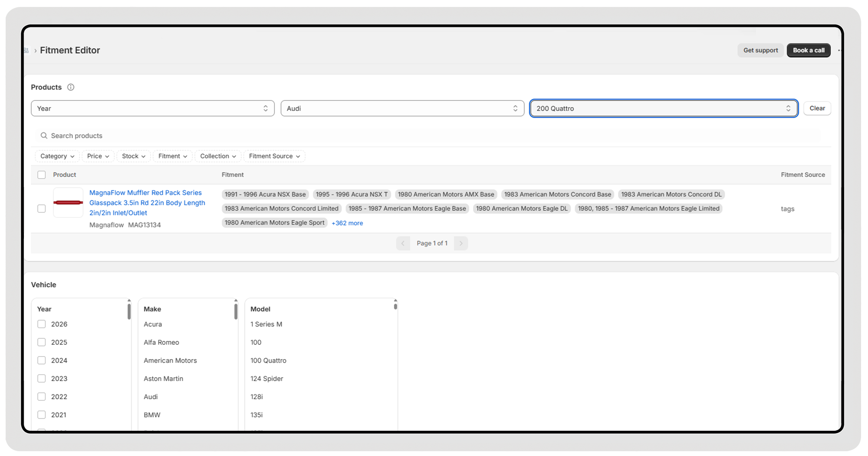Check the 2022 year checkbox
Image resolution: width=868 pixels, height=456 pixels.
(42, 397)
